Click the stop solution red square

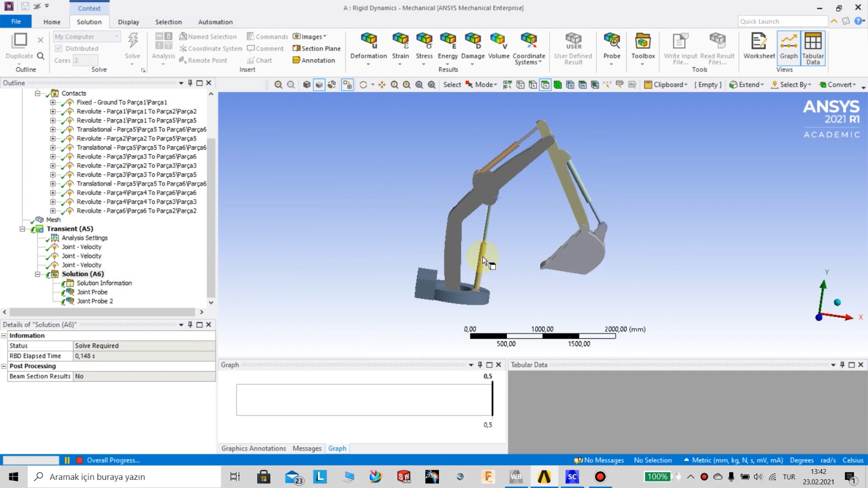80,460
